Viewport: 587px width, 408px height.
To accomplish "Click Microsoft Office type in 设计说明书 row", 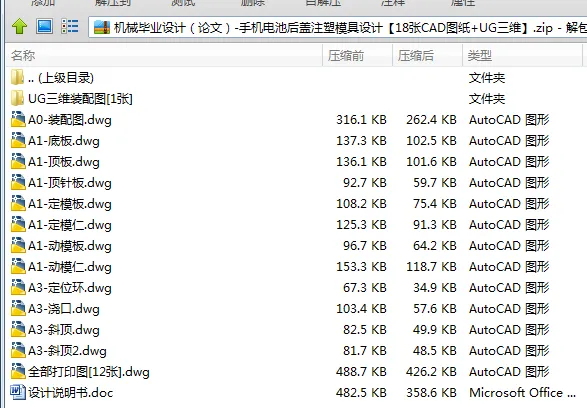I will (x=523, y=392).
